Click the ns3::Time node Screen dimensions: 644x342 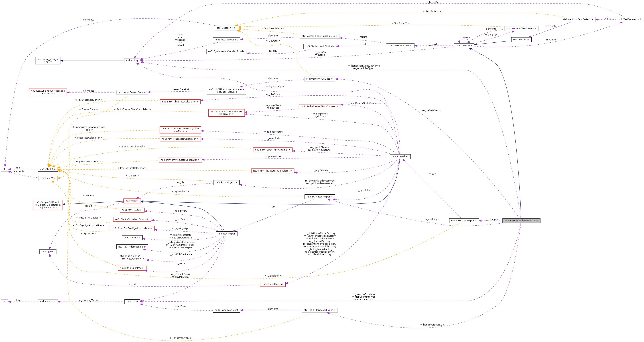[x=132, y=302]
